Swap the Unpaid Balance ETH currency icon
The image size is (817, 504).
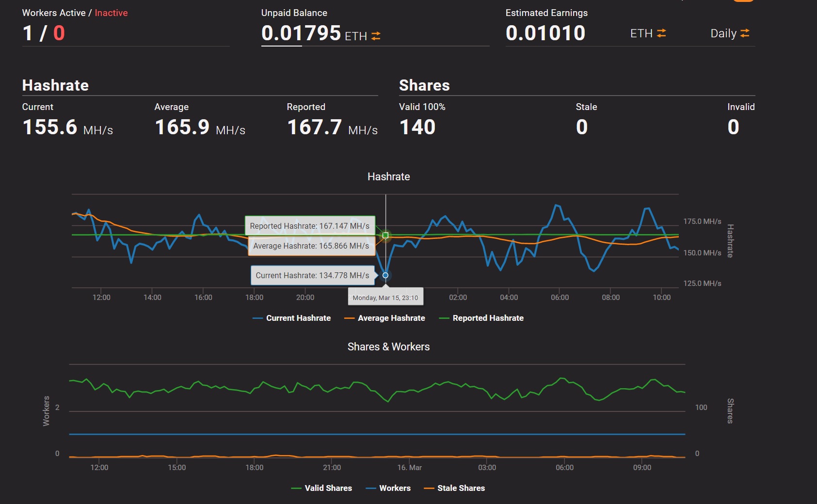click(376, 36)
